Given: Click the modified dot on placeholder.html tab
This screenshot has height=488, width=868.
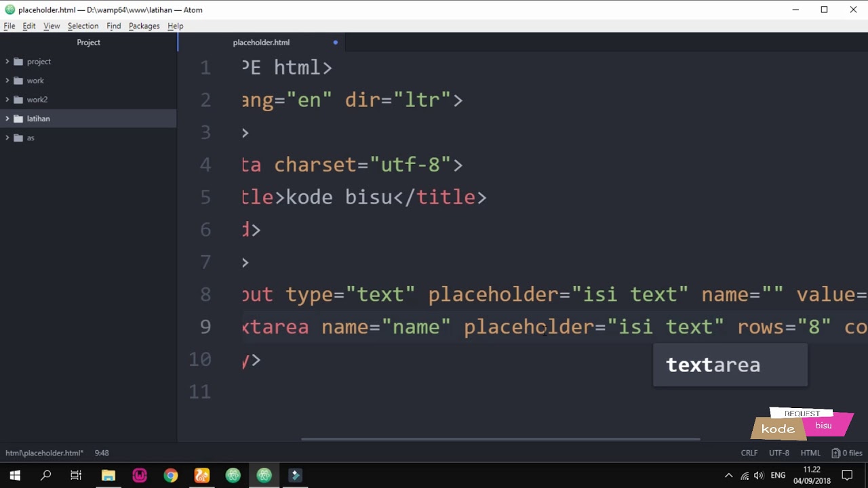Looking at the screenshot, I should [x=335, y=42].
